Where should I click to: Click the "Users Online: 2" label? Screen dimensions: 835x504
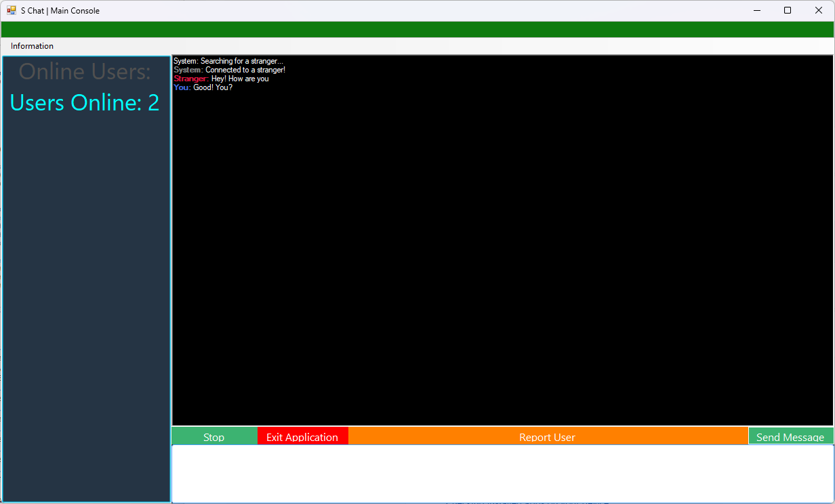(x=85, y=102)
